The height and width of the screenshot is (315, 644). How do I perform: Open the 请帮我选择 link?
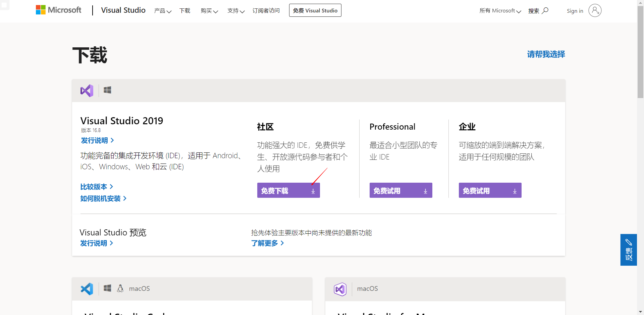coord(546,54)
